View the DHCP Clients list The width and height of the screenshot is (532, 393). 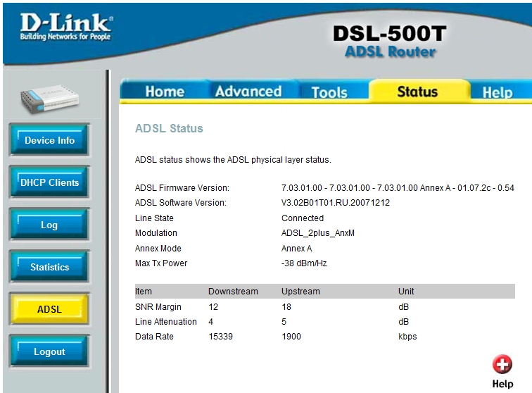pos(49,182)
